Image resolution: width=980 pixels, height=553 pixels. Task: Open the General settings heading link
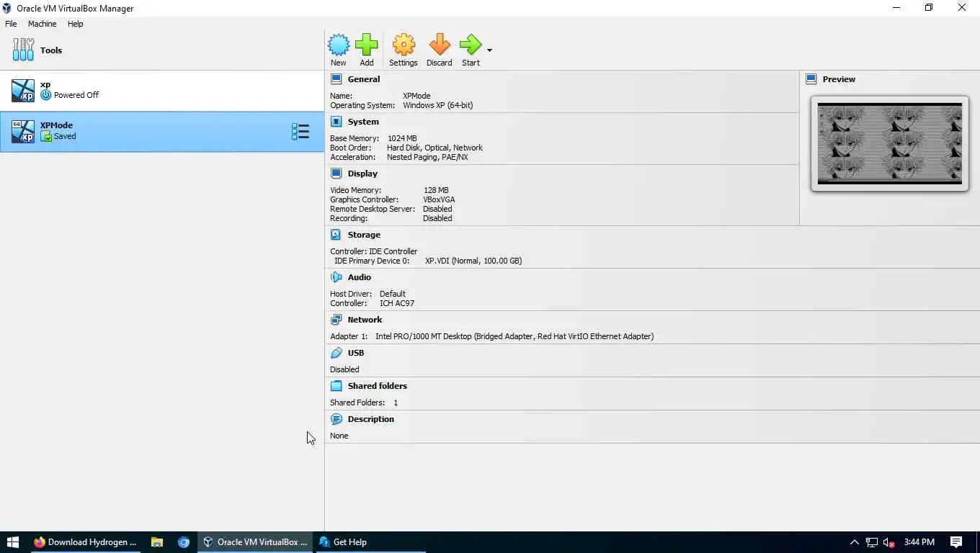[364, 79]
